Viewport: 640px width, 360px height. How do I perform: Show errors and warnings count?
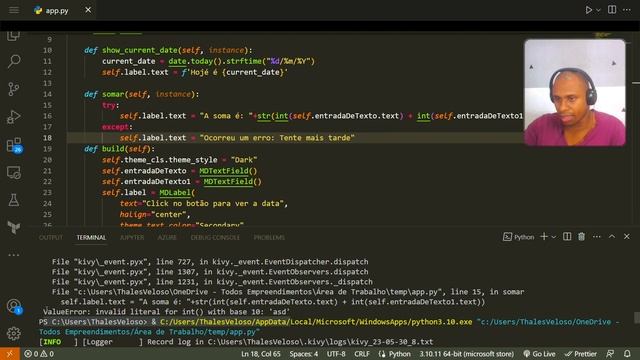coord(39,354)
